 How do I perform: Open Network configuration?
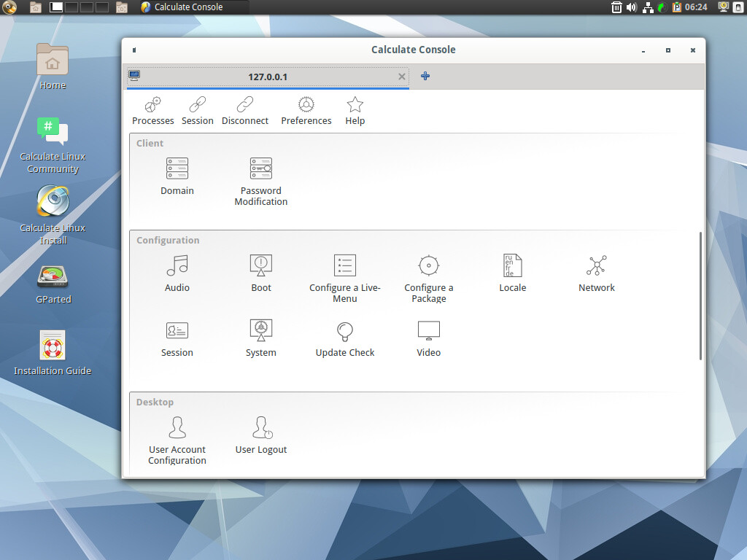pos(597,273)
